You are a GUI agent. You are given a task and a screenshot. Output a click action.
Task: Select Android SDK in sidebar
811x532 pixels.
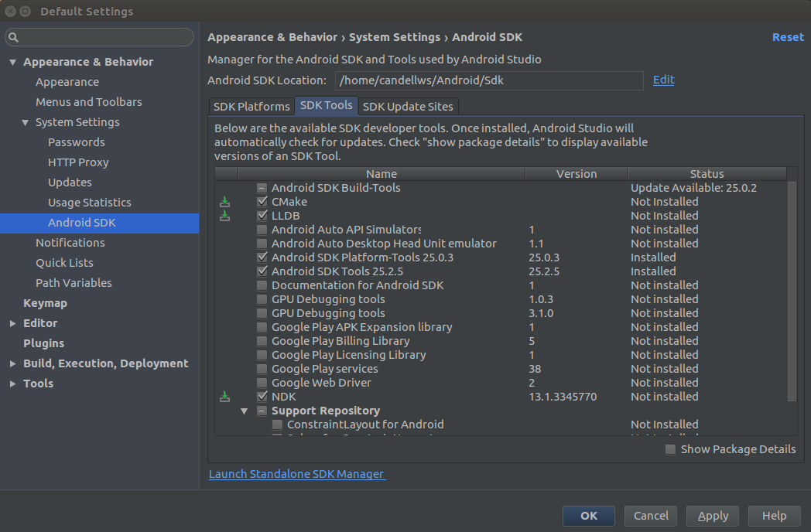[99, 223]
